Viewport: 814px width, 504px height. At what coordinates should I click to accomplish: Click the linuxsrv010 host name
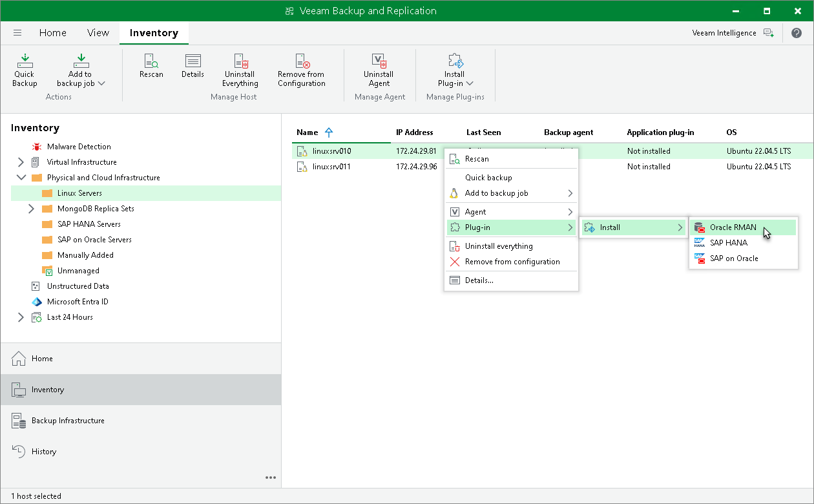[x=331, y=151]
